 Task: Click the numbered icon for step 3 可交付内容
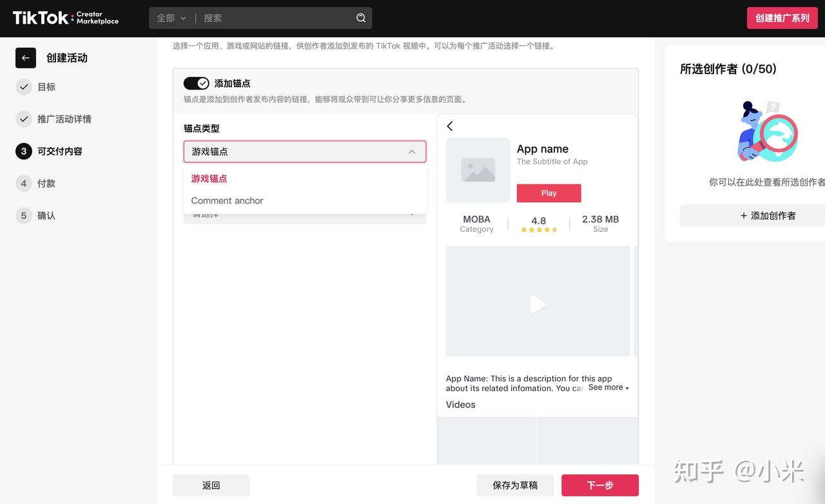click(23, 151)
